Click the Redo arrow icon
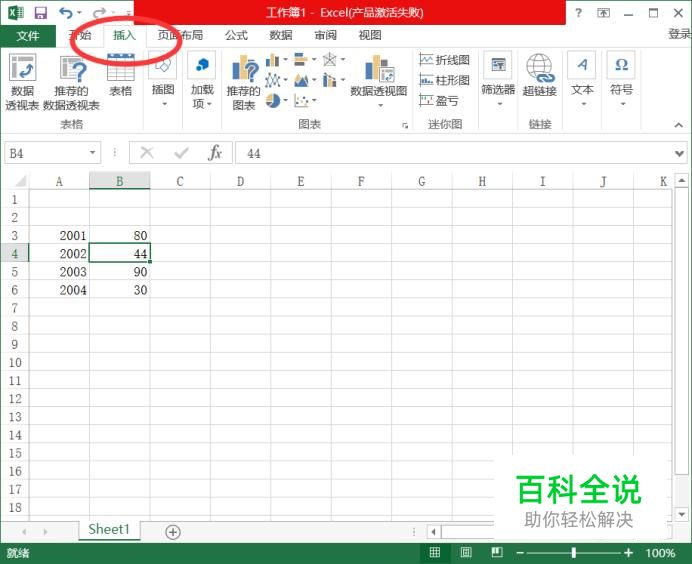The height and width of the screenshot is (564, 692). pos(100,13)
